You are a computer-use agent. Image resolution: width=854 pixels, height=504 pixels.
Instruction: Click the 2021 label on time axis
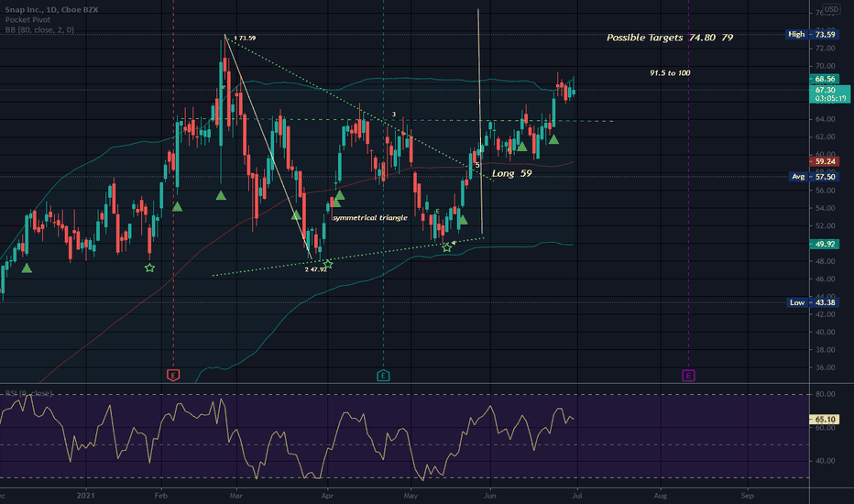pos(85,496)
